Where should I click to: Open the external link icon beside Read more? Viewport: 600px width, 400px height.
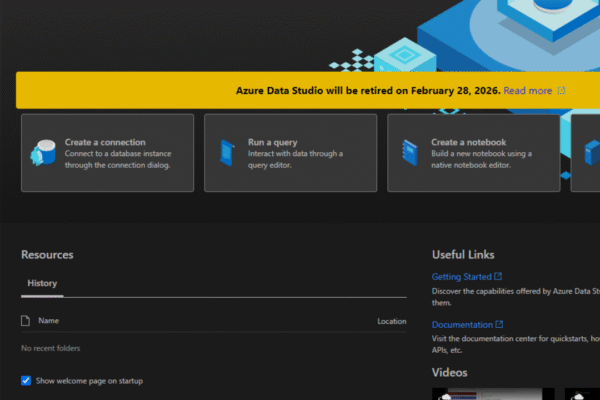561,91
